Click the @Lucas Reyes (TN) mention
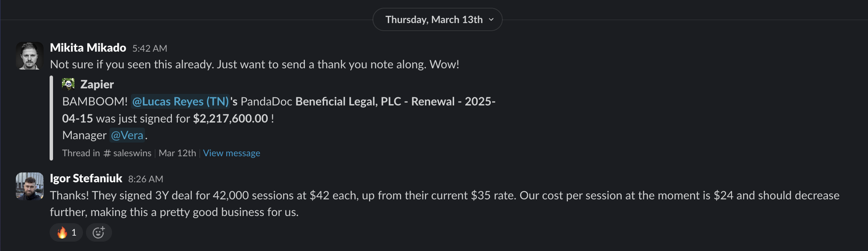 coord(180,101)
